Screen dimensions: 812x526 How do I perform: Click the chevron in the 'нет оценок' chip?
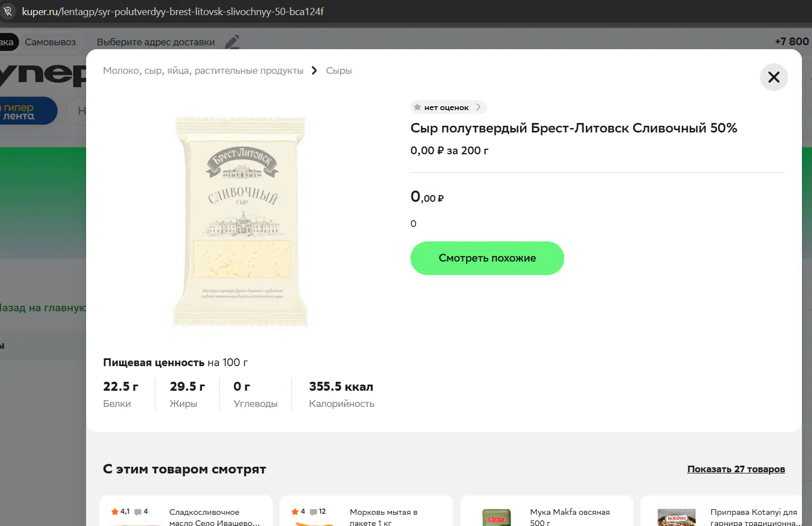(478, 107)
